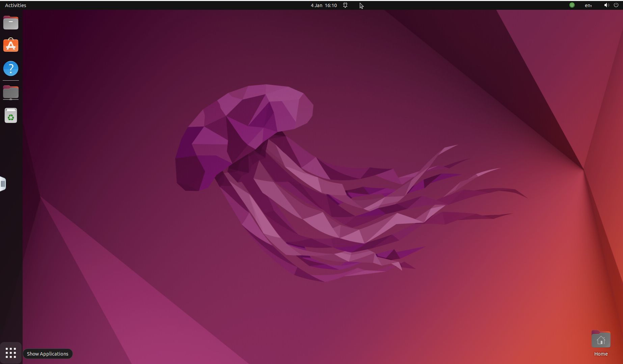Viewport: 623px width, 364px height.
Task: Click the network folder icon in dock
Action: (11, 92)
